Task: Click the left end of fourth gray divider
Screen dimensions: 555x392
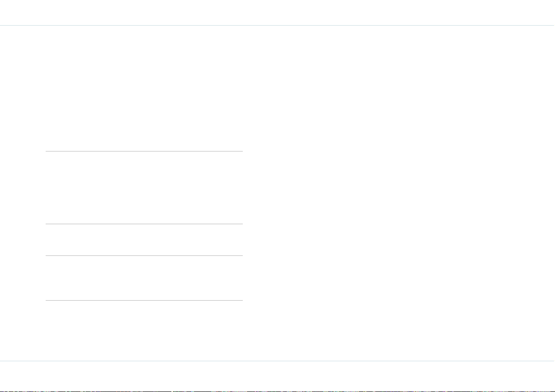Action: coord(47,300)
